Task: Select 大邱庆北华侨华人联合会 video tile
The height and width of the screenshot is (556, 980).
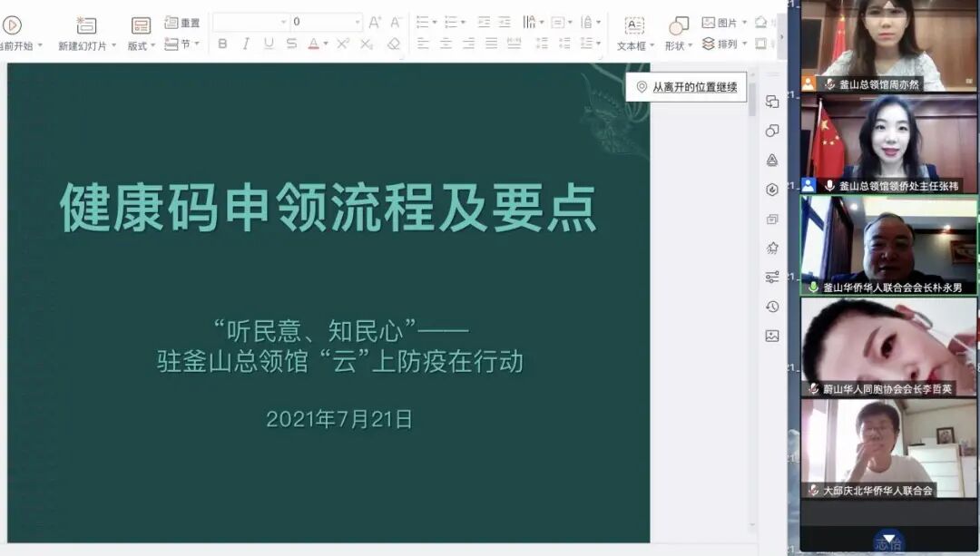Action: tap(888, 449)
